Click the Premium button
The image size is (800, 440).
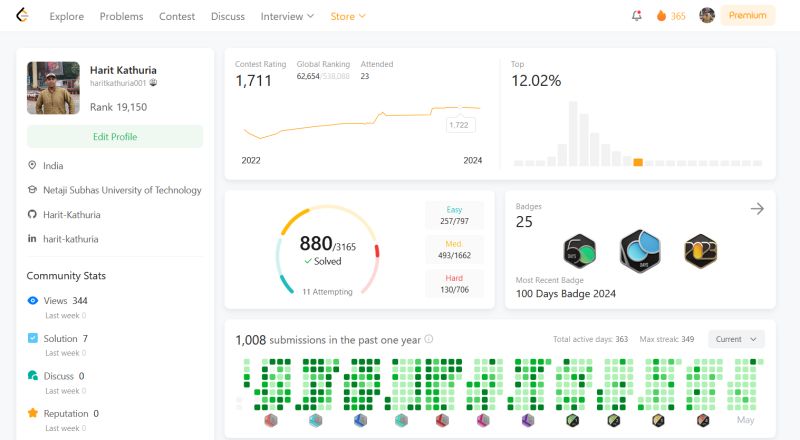pyautogui.click(x=747, y=15)
